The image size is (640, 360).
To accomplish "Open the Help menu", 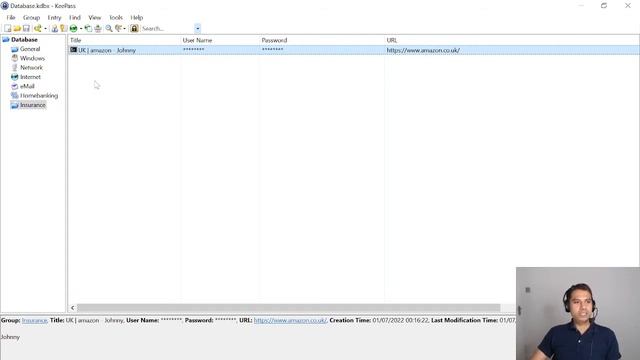I will [137, 18].
